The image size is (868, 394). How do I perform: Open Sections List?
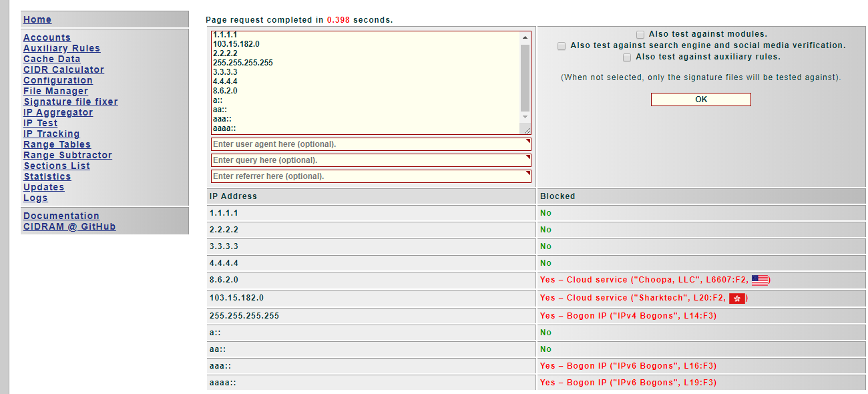pos(57,166)
